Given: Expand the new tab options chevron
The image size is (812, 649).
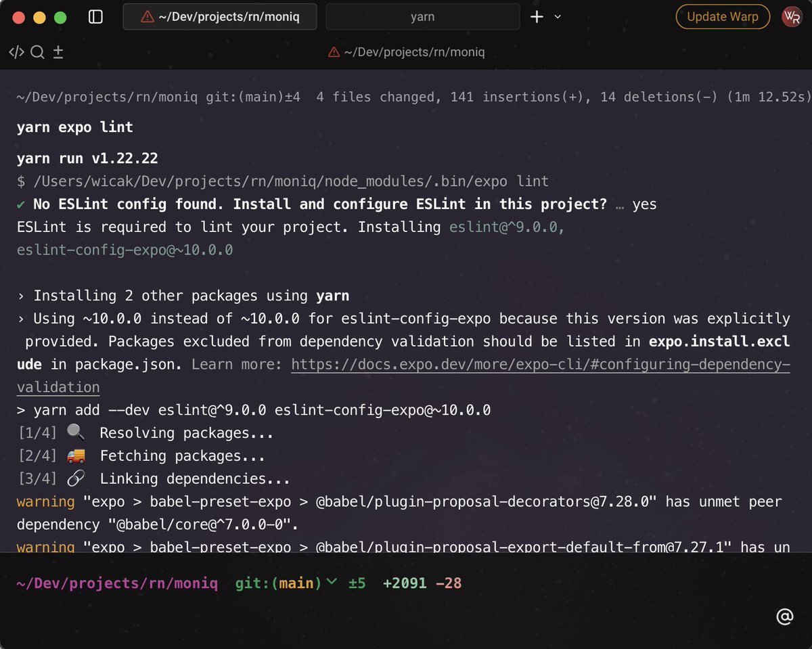Looking at the screenshot, I should pos(558,17).
